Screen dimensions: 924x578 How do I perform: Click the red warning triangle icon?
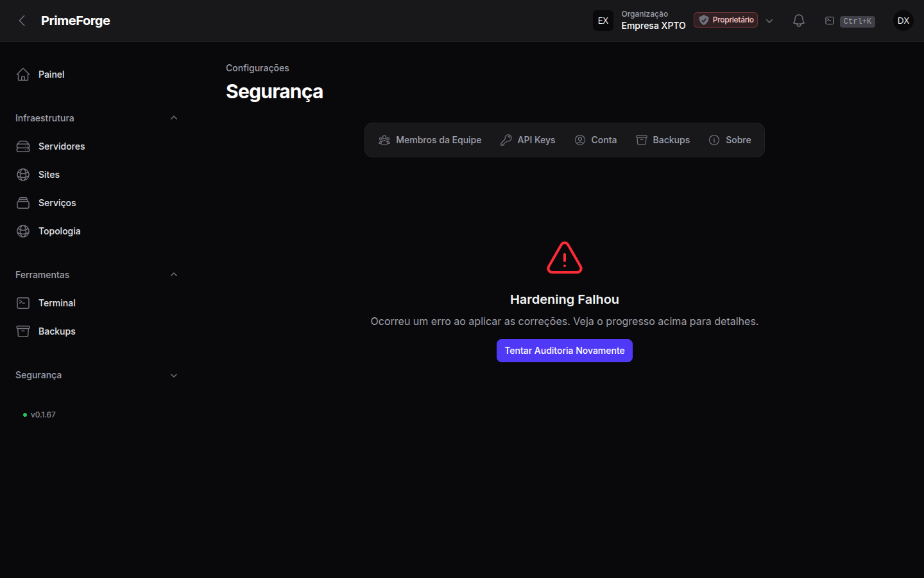pos(565,258)
